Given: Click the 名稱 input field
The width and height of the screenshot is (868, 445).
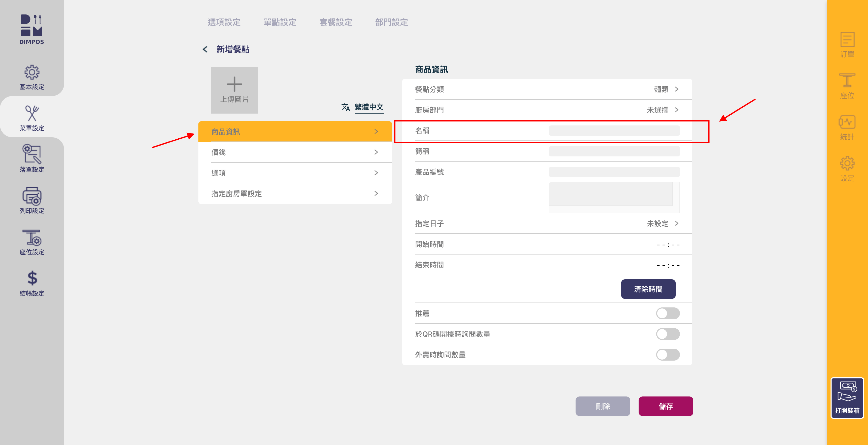Looking at the screenshot, I should tap(614, 131).
